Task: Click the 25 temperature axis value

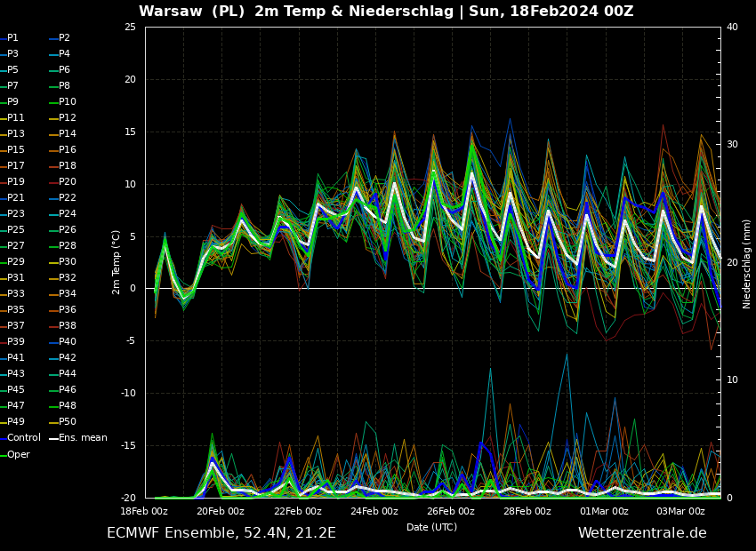Action: (130, 27)
